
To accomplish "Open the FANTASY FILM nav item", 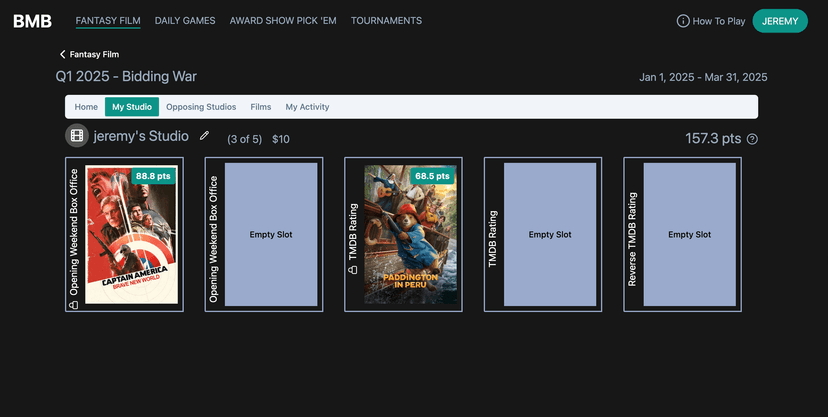I will pos(108,21).
